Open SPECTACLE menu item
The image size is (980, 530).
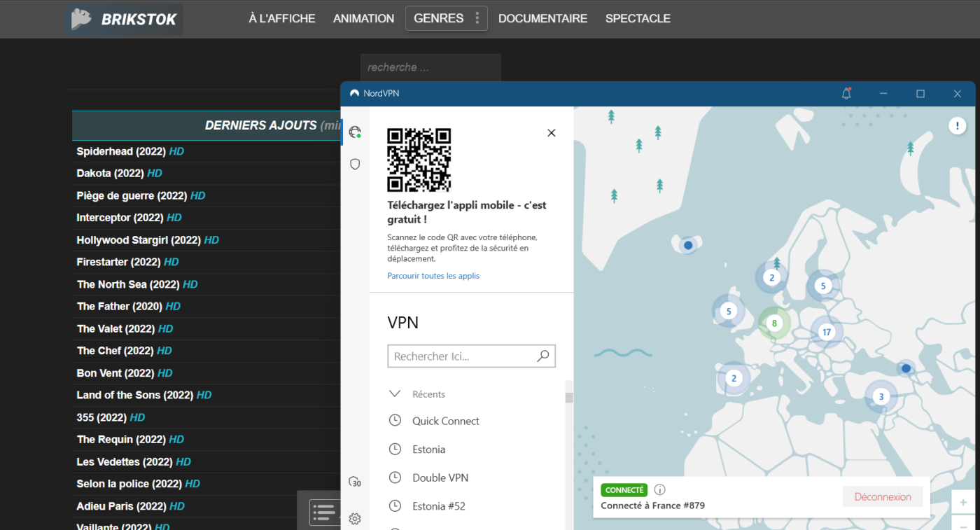pos(638,19)
